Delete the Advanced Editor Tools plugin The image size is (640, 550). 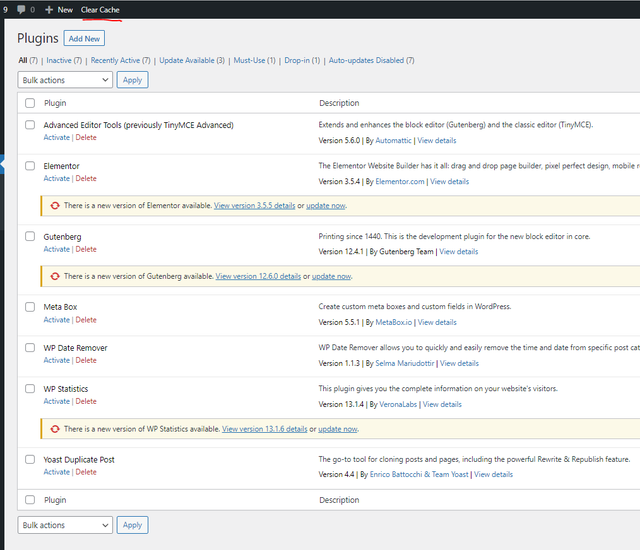click(x=86, y=138)
